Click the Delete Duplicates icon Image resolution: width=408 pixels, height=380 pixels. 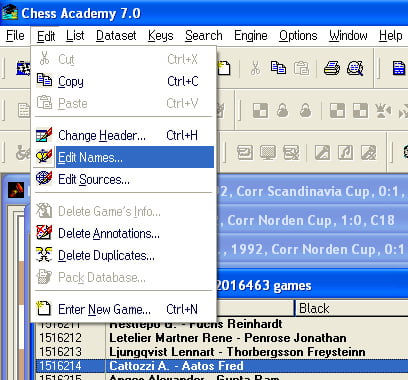44,255
